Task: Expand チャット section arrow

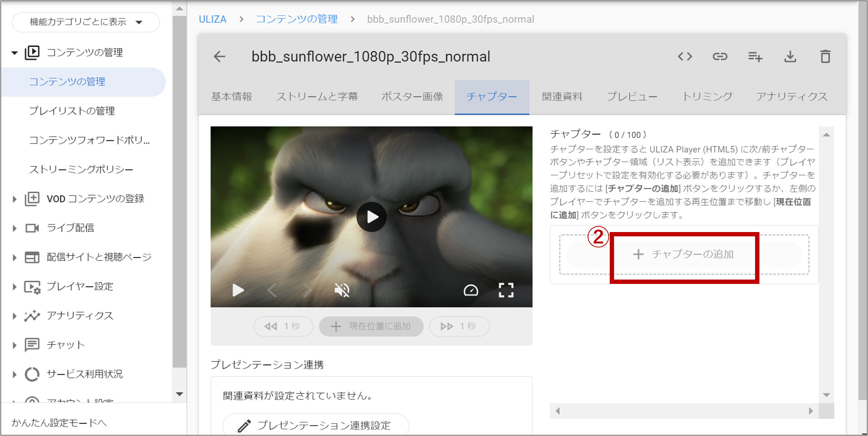Action: pyautogui.click(x=15, y=345)
